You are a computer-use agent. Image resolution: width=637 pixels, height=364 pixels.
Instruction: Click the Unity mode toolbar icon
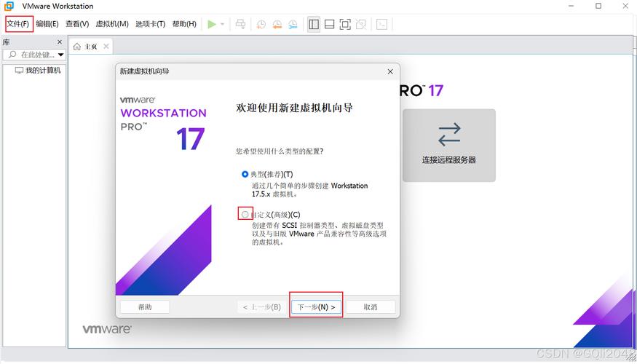(x=361, y=24)
